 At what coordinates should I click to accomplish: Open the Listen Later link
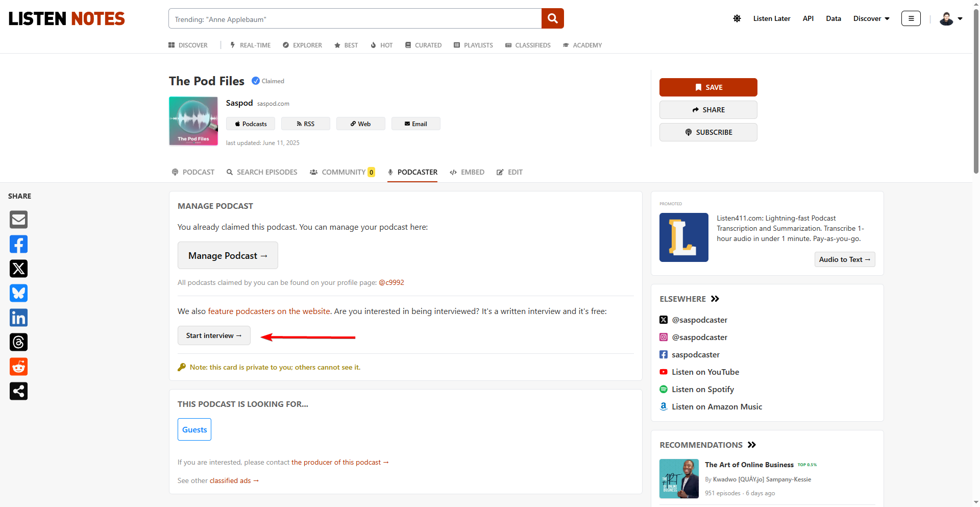[x=772, y=18]
